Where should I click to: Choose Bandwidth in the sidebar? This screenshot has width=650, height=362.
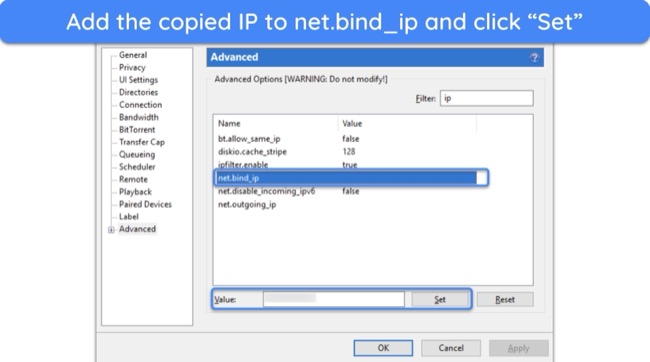138,117
